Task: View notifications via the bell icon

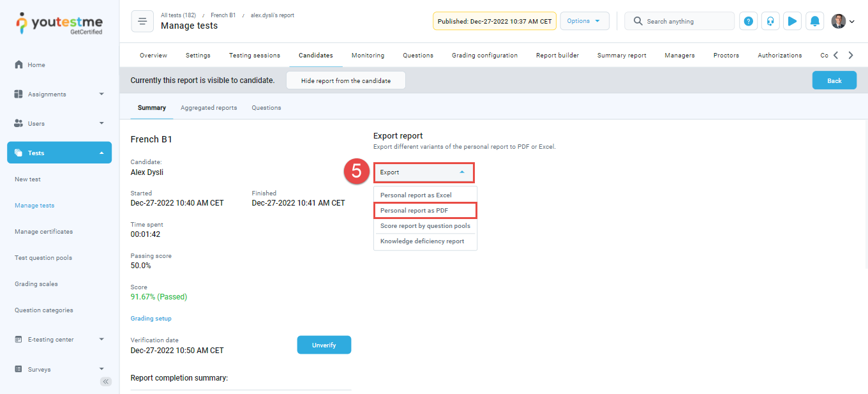Action: tap(815, 21)
